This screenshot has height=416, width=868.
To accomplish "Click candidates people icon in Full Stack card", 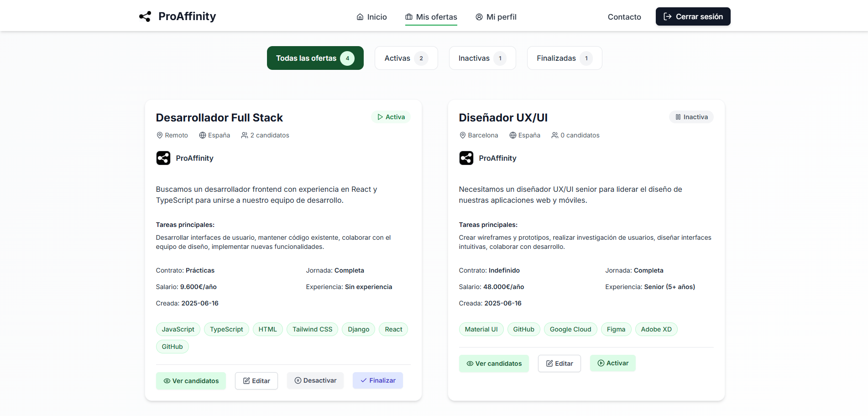I will pos(245,135).
